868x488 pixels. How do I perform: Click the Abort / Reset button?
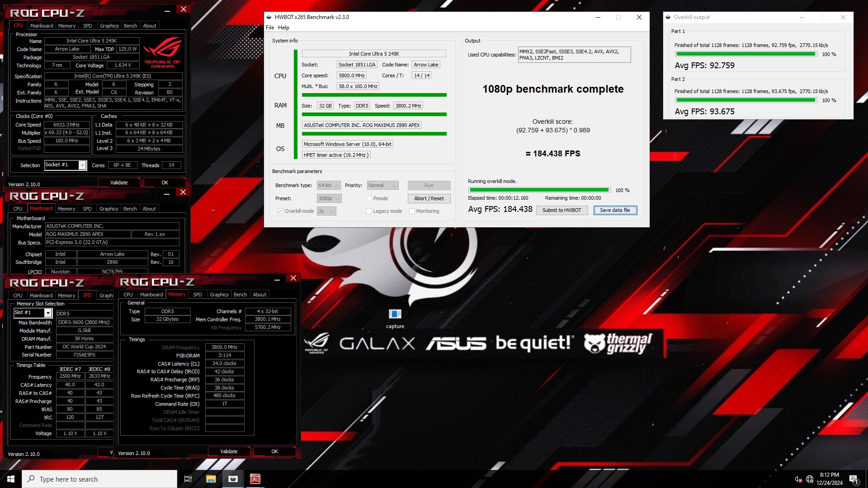point(429,198)
